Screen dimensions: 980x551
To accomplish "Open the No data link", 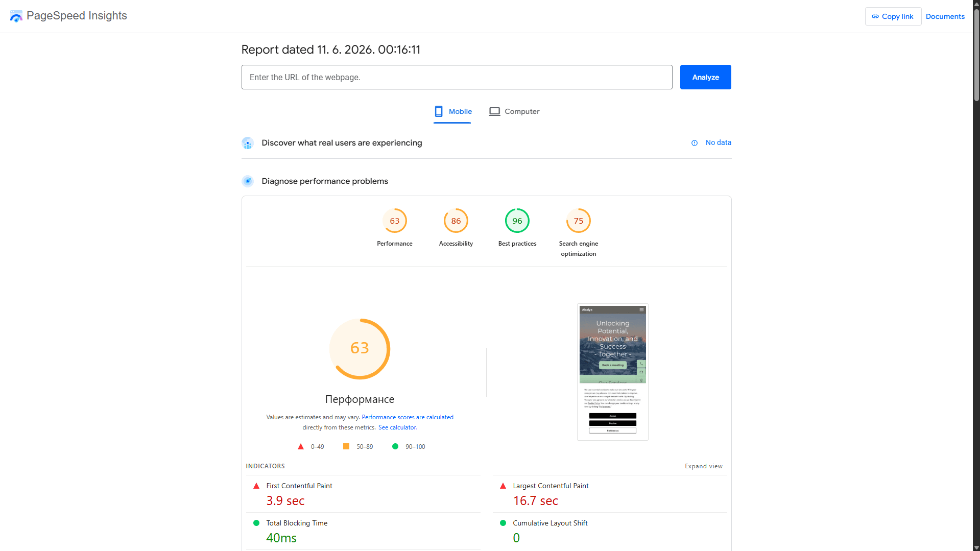I will 718,142.
